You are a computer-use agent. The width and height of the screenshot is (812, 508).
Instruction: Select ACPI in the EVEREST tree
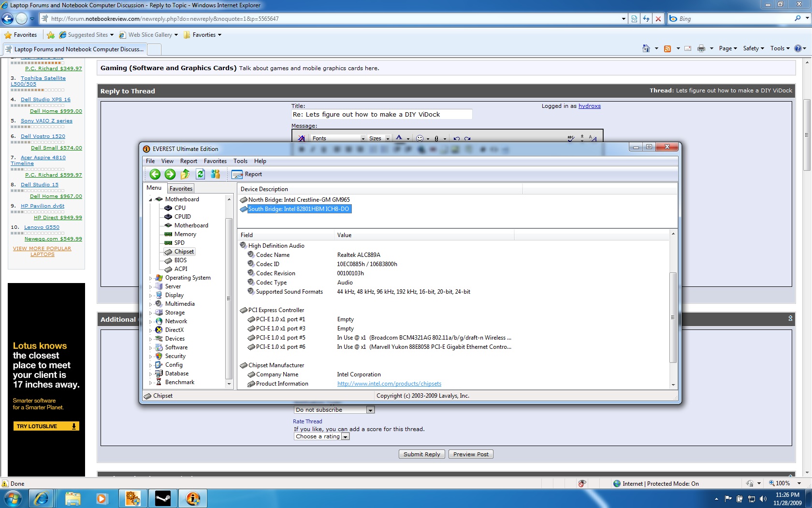click(x=181, y=269)
